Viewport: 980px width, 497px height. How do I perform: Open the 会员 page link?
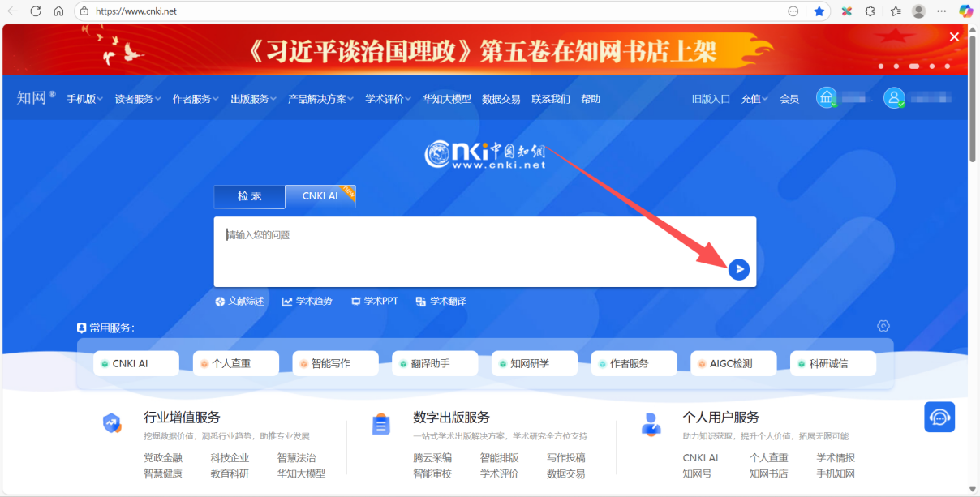point(789,99)
